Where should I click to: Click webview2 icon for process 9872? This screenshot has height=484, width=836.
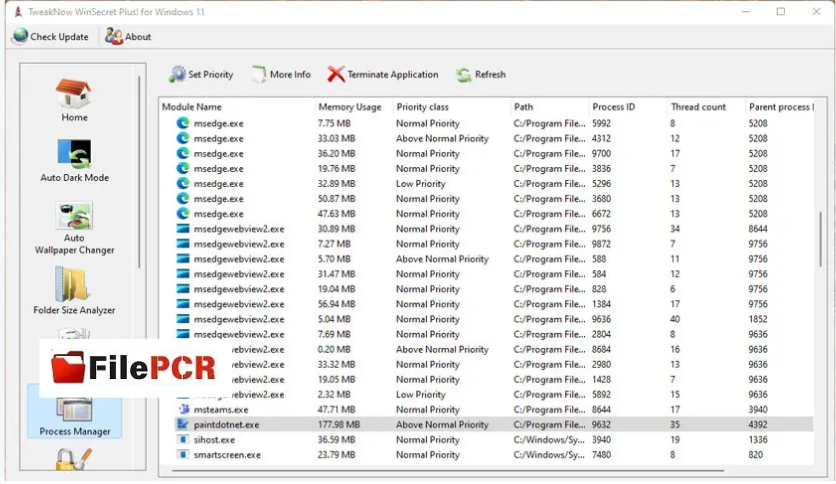pos(183,244)
